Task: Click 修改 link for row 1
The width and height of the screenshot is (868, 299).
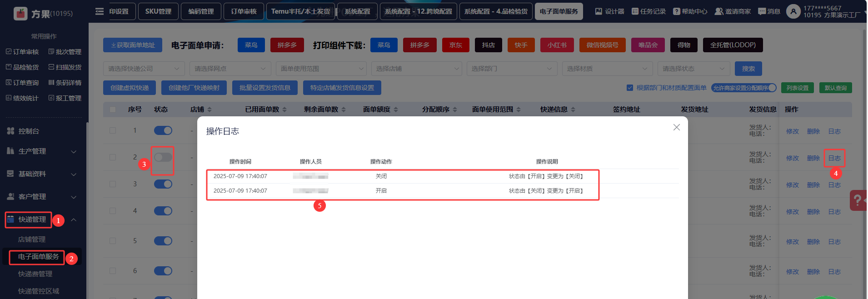Action: (793, 131)
